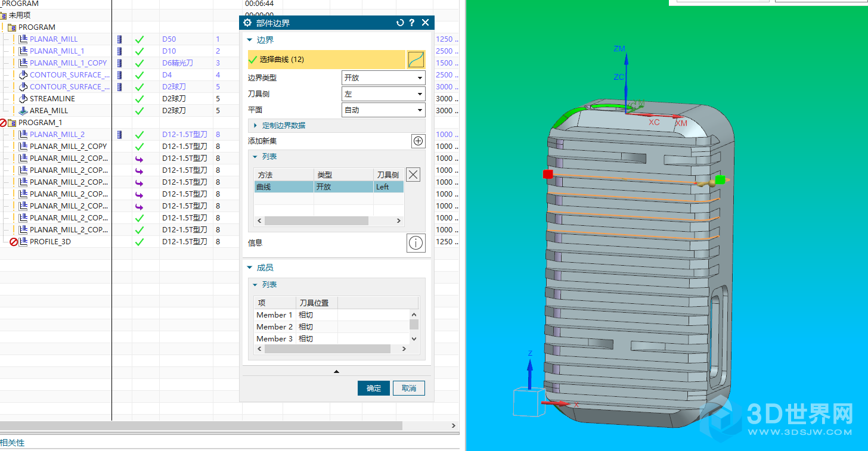868x451 pixels.
Task: Collapse the 列表 group under 添加新集
Action: click(256, 157)
